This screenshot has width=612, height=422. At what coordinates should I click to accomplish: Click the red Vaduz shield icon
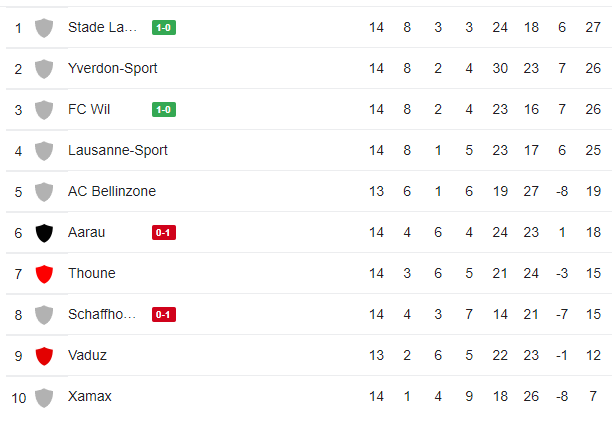(x=43, y=356)
